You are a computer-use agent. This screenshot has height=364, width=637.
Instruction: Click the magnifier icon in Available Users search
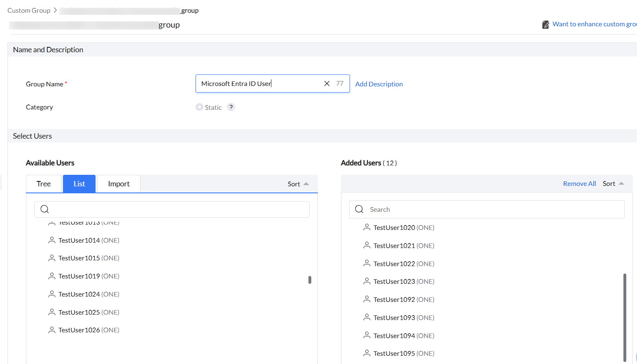pyautogui.click(x=45, y=209)
